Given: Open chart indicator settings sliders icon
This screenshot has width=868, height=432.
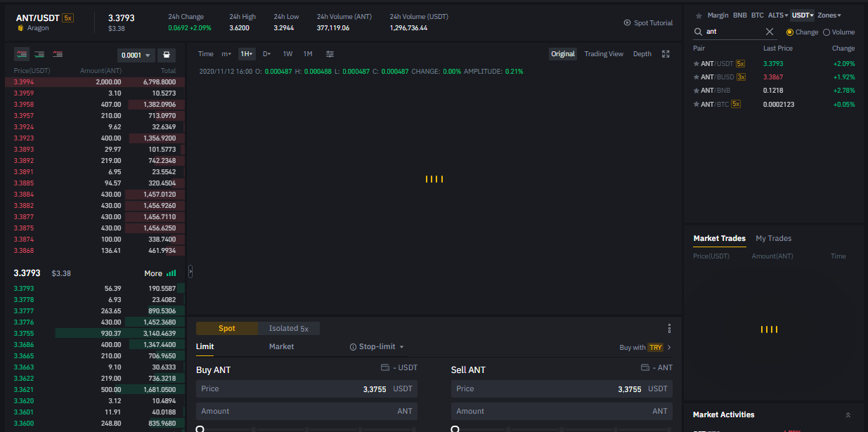Looking at the screenshot, I should coord(330,54).
